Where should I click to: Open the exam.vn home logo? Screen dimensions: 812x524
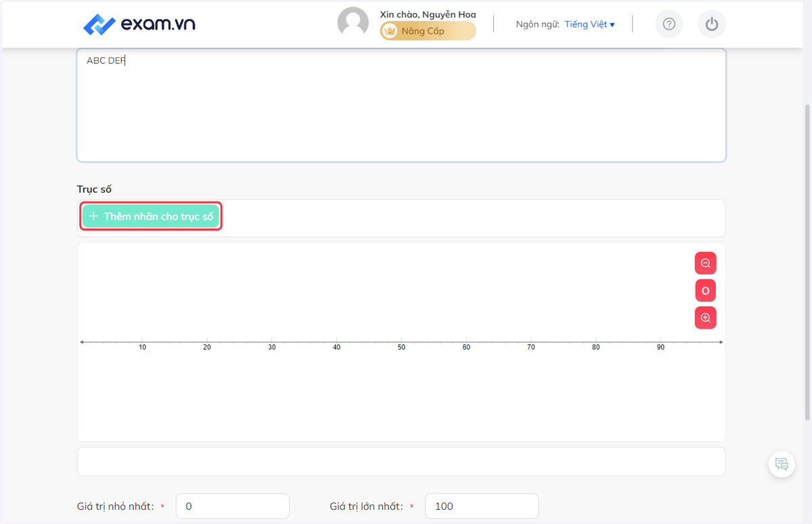[139, 24]
